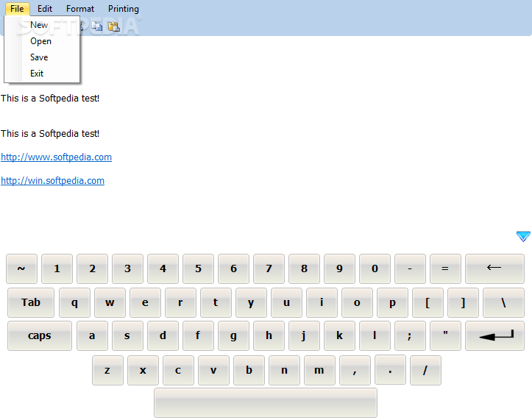
Task: Tap the left bracket [ key
Action: click(x=428, y=302)
